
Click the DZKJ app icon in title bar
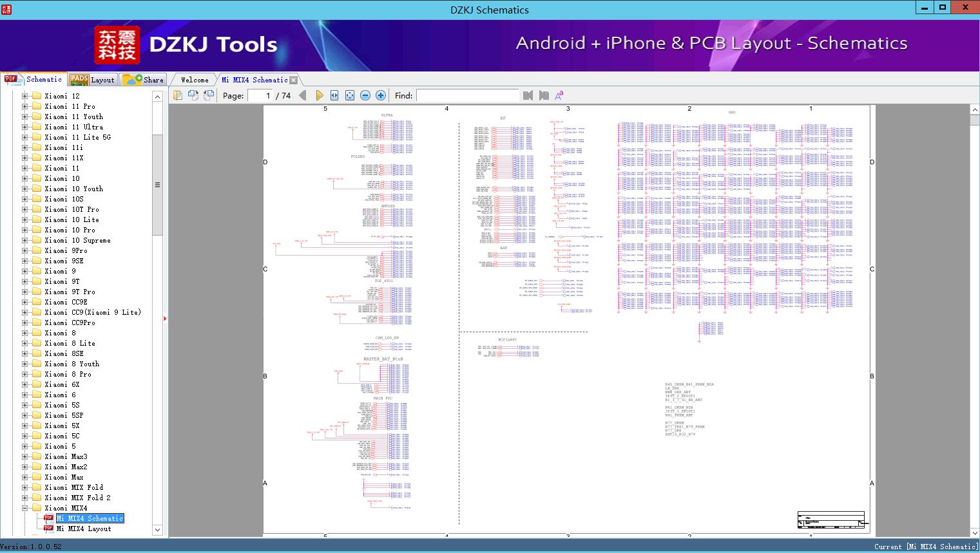[x=7, y=8]
